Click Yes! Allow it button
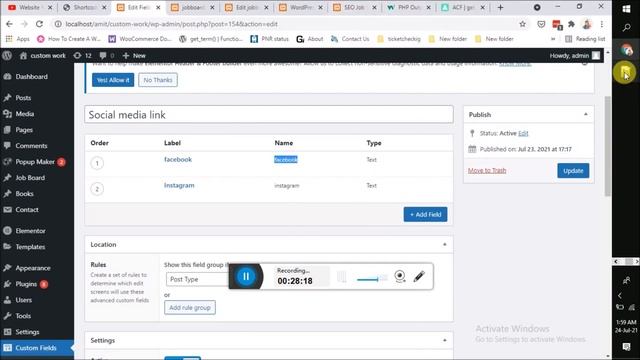This screenshot has height=360, width=640. (x=113, y=80)
